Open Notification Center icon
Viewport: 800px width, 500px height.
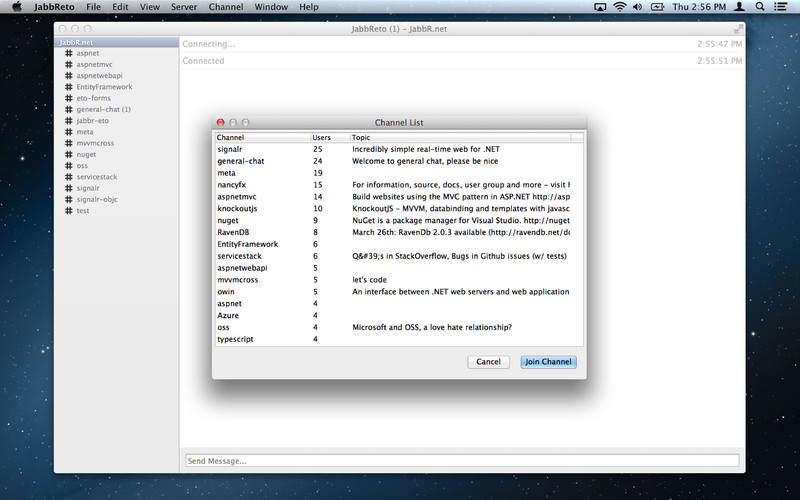(x=780, y=7)
